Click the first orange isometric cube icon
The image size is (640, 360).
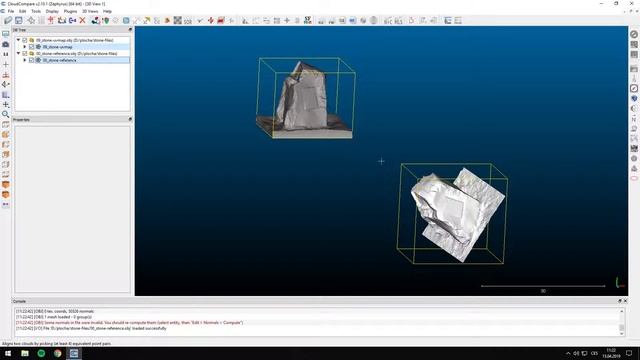6,185
